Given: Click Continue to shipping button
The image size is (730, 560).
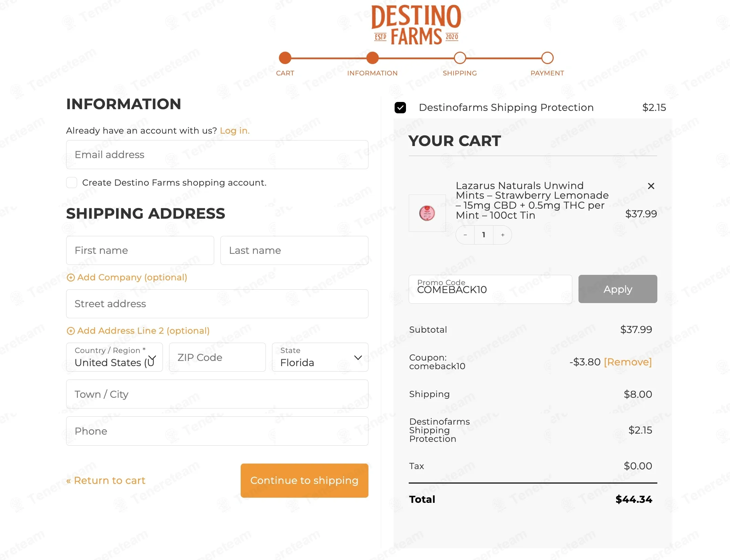Looking at the screenshot, I should 304,480.
